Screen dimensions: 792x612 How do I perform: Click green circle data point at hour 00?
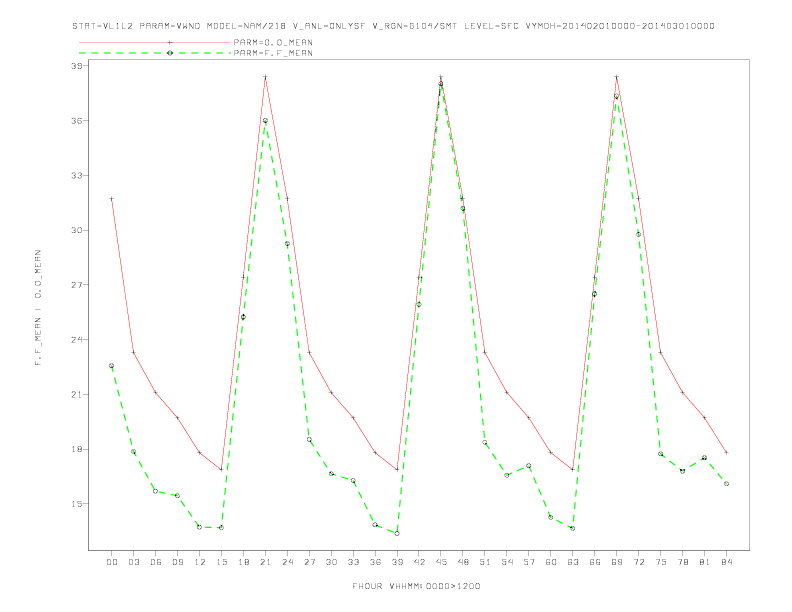(112, 366)
